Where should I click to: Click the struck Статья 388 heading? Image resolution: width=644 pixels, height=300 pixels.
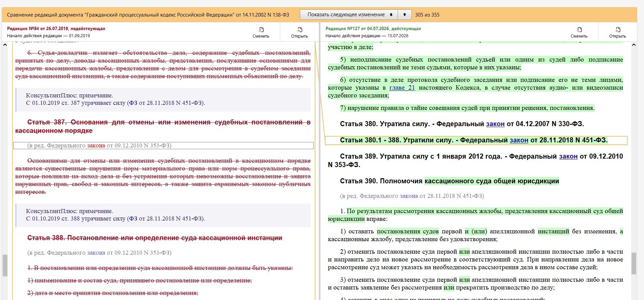click(x=155, y=238)
